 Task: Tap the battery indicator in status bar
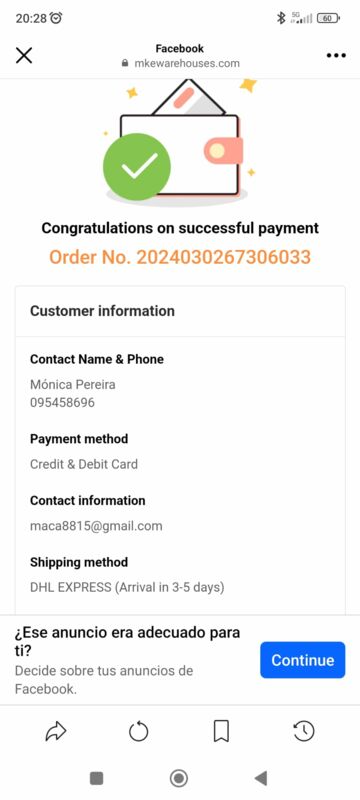click(328, 18)
